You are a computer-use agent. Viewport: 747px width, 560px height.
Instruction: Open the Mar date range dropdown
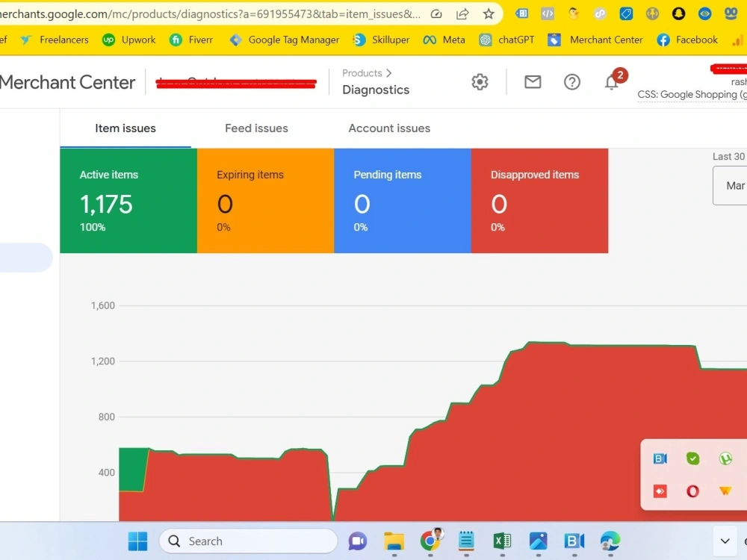click(730, 186)
